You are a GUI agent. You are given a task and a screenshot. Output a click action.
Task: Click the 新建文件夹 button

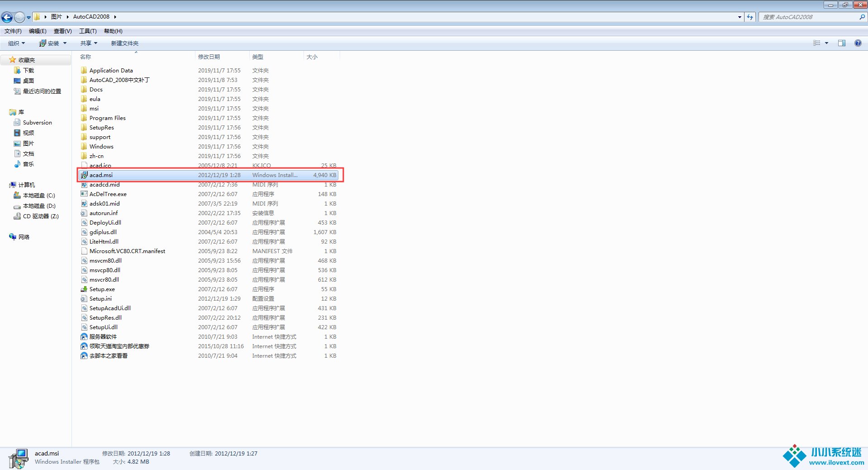point(124,43)
